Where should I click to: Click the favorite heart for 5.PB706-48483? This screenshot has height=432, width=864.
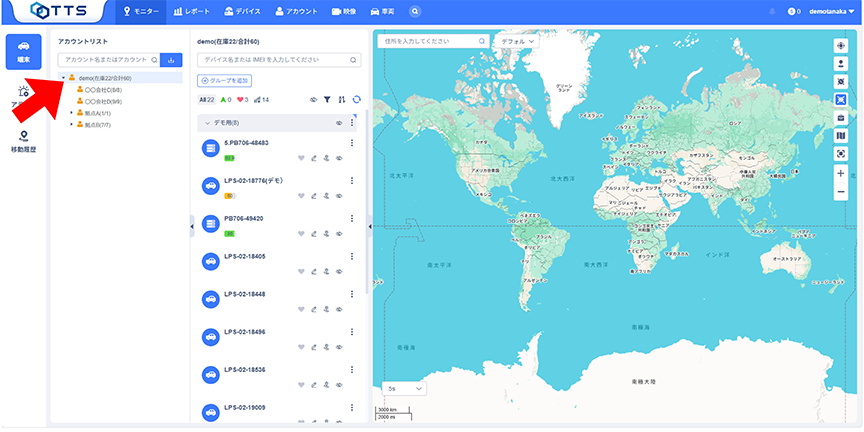pyautogui.click(x=301, y=157)
